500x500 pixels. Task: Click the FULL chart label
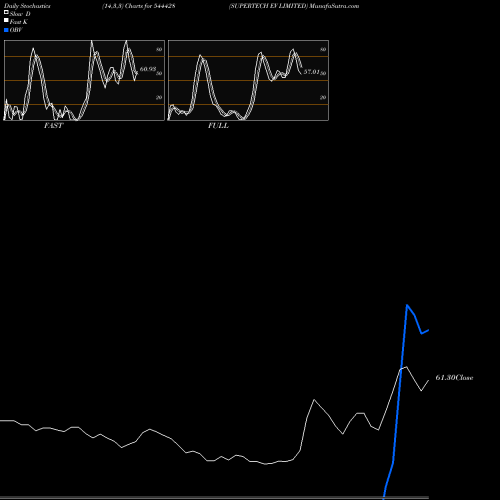pyautogui.click(x=218, y=126)
